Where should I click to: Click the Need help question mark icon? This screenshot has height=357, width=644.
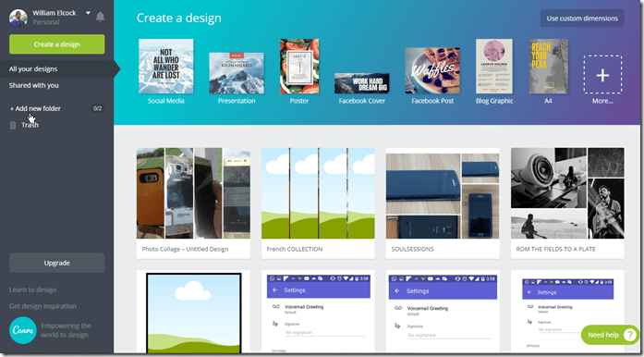629,335
